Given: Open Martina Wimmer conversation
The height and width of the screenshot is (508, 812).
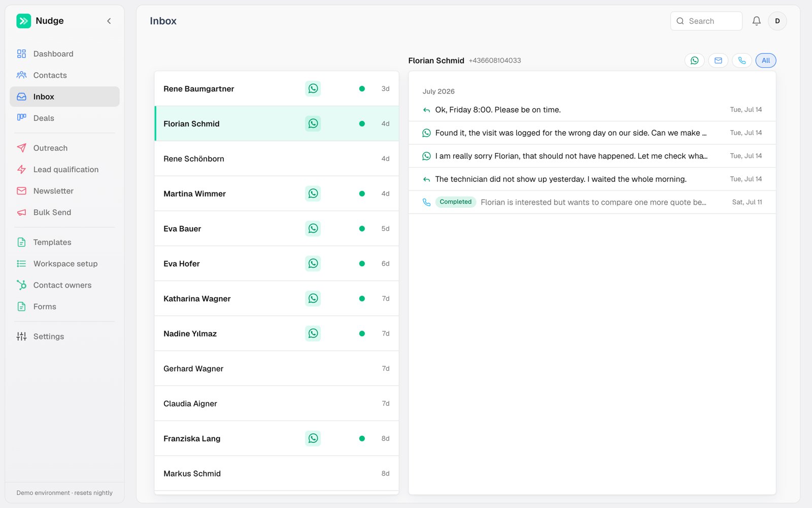Looking at the screenshot, I should pos(277,194).
